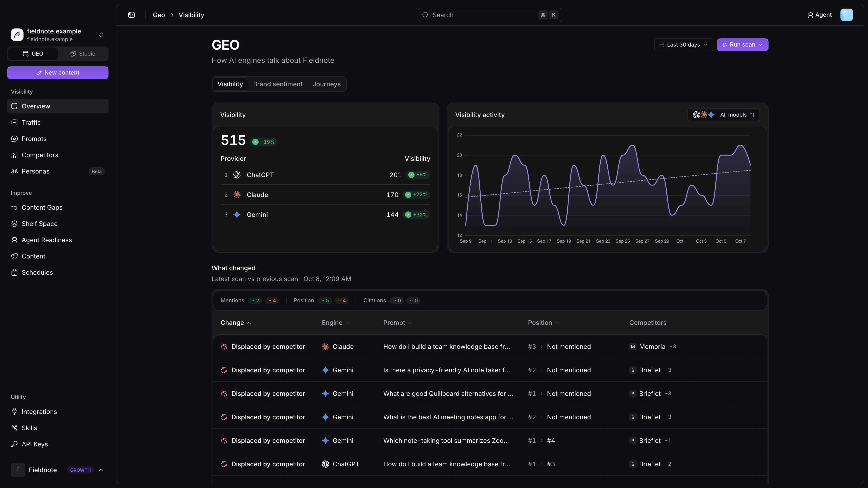Sort table by the Change column
Screen dimensions: 868x488
[x=236, y=323]
